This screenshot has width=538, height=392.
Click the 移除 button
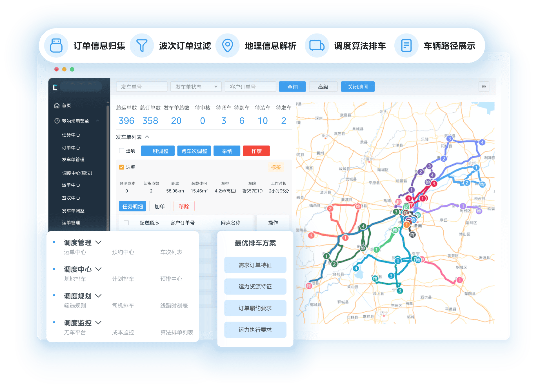(184, 206)
